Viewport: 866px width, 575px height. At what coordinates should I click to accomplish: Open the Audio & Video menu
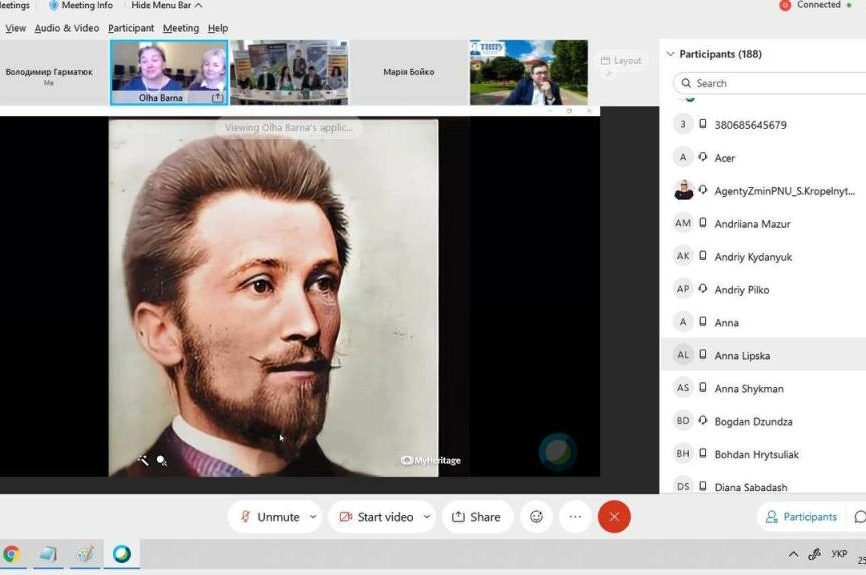point(67,28)
